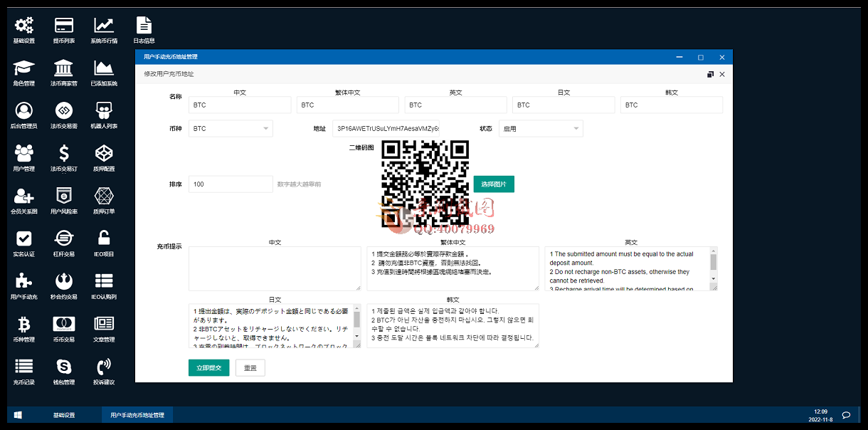Click the 排序 sort number field
868x430 pixels.
point(231,184)
